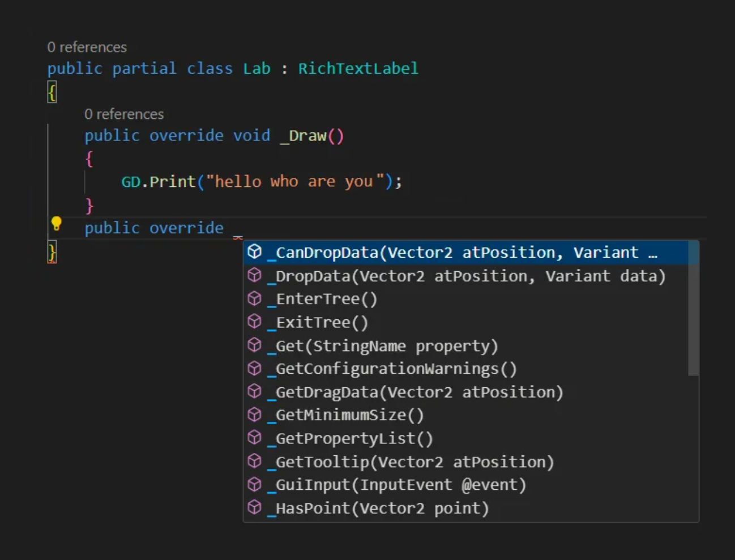Viewport: 735px width, 560px height.
Task: Choose _GetConfigurationWarnings() completion
Action: (x=466, y=369)
